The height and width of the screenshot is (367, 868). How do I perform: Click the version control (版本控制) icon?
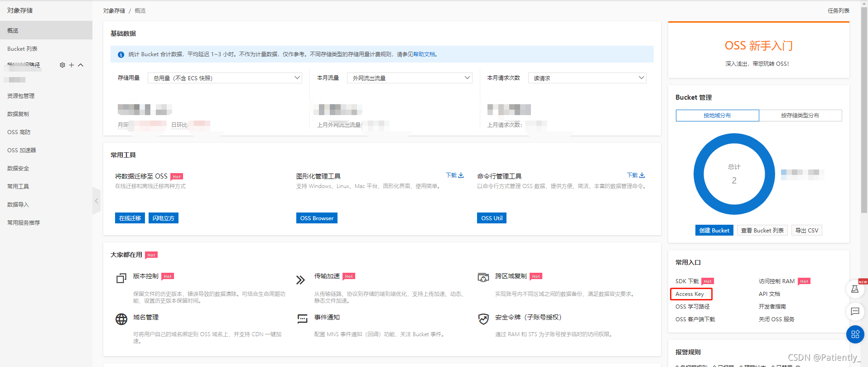coord(121,278)
